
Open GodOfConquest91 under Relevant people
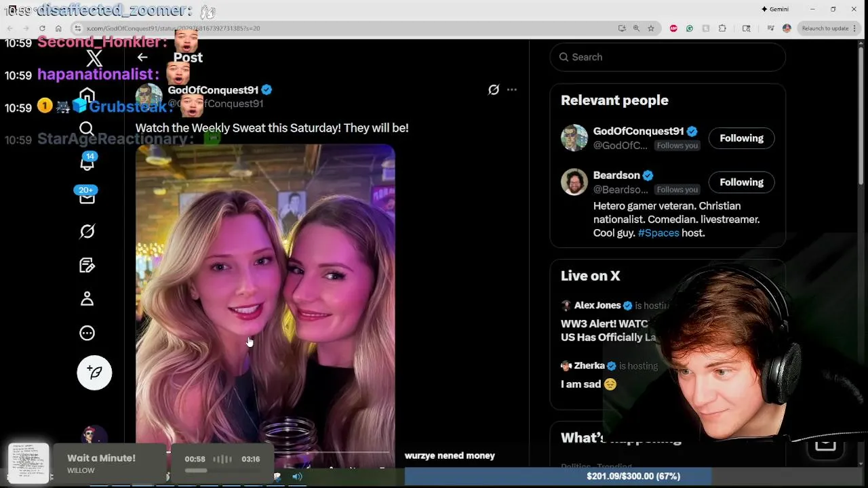coord(638,131)
